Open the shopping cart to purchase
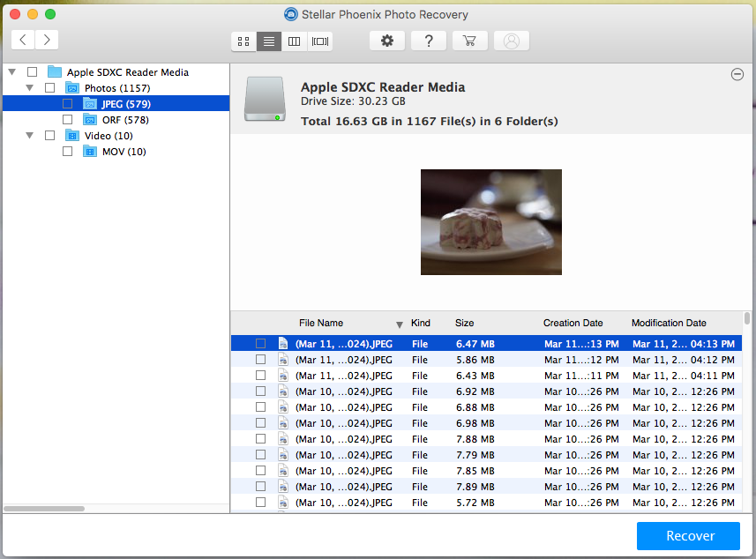Image resolution: width=756 pixels, height=559 pixels. (469, 41)
